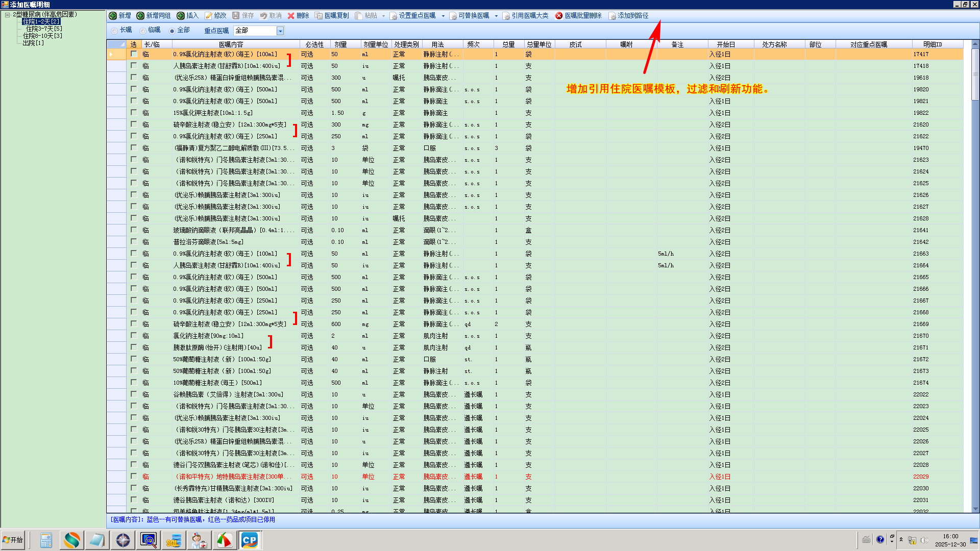Click the 医嘱批量删除 batch delete icon
This screenshot has width=980, height=551.
[559, 16]
